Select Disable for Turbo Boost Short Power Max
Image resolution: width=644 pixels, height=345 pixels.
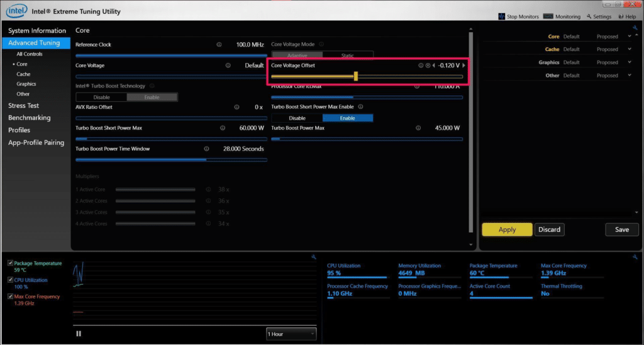(x=297, y=118)
